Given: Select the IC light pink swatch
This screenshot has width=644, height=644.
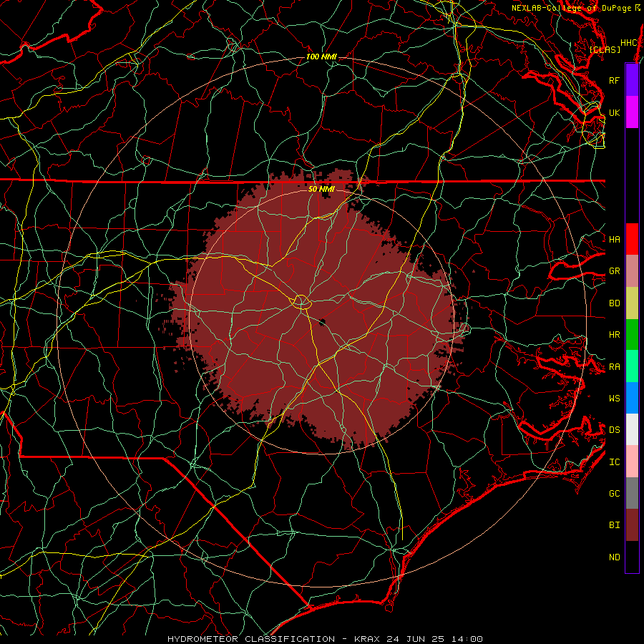Looking at the screenshot, I should [x=632, y=462].
